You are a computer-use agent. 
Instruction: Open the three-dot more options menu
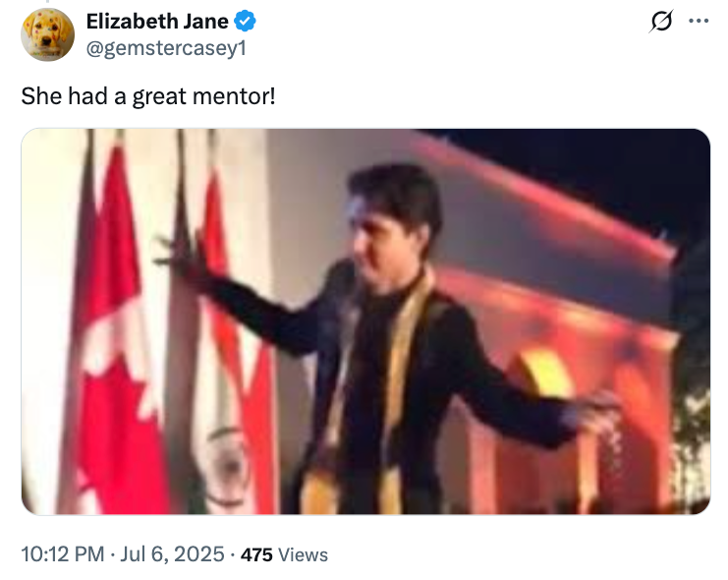coord(699,21)
